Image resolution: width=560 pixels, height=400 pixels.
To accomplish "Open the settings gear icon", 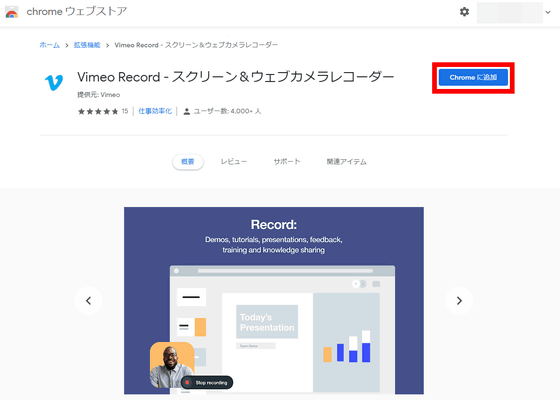I will pos(464,12).
